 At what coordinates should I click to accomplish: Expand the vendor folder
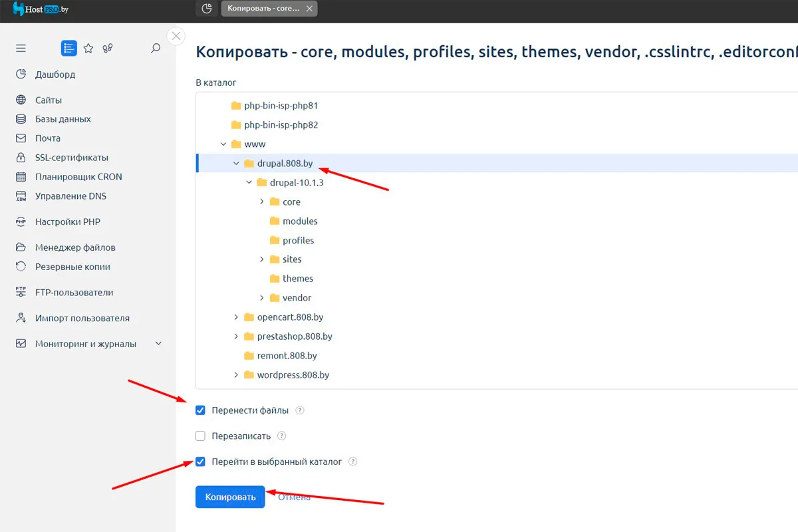click(x=262, y=298)
